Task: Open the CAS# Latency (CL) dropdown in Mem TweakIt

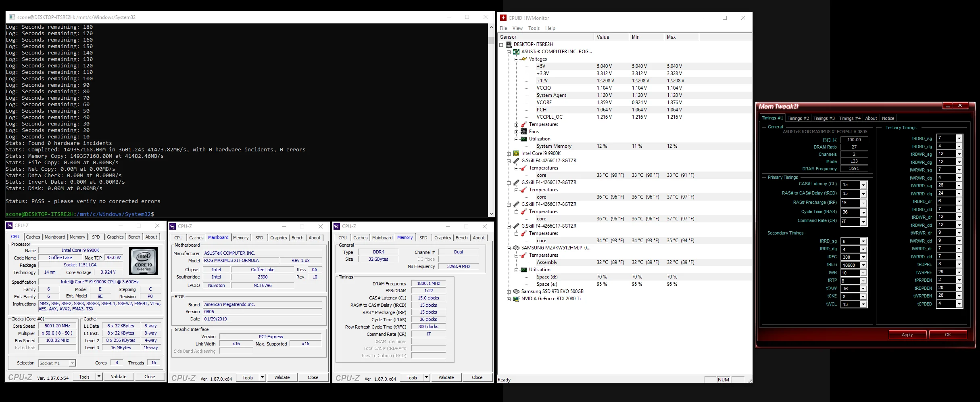Action: (863, 185)
